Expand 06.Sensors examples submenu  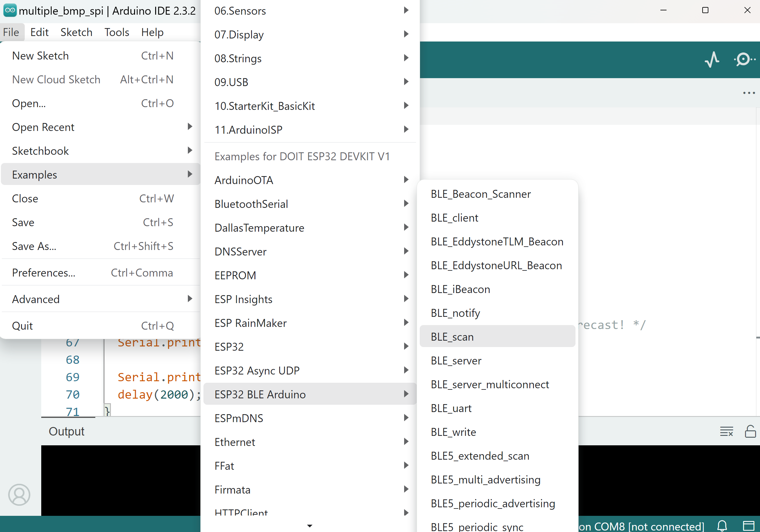310,11
